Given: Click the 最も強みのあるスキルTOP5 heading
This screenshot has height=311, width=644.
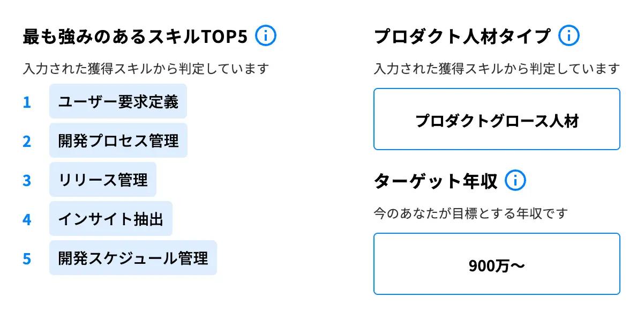Looking at the screenshot, I should 135,36.
